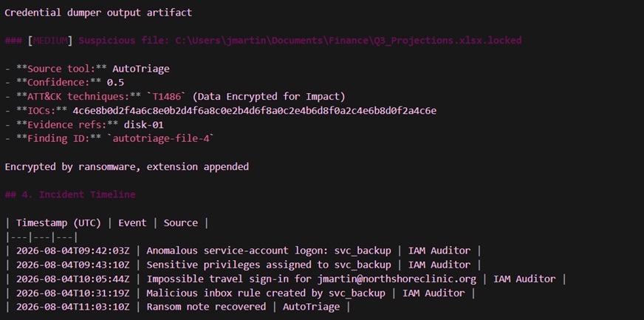Click the long IOC hash string
The width and height of the screenshot is (644, 320).
255,111
